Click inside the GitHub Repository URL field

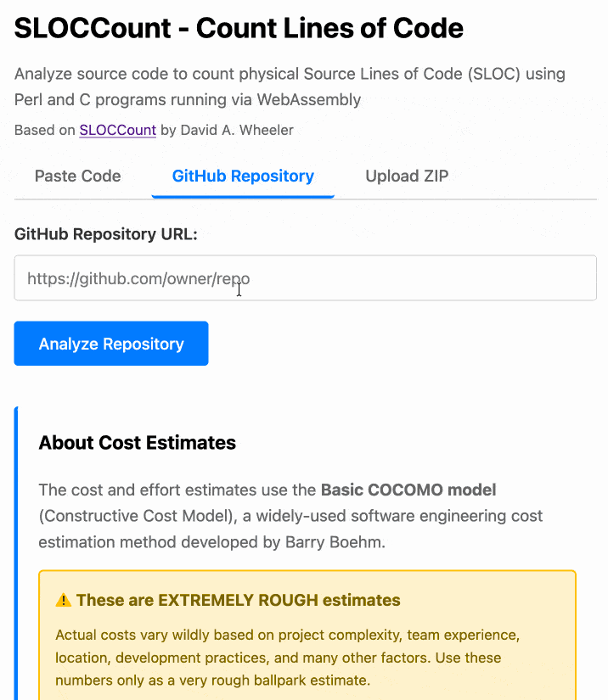(304, 277)
